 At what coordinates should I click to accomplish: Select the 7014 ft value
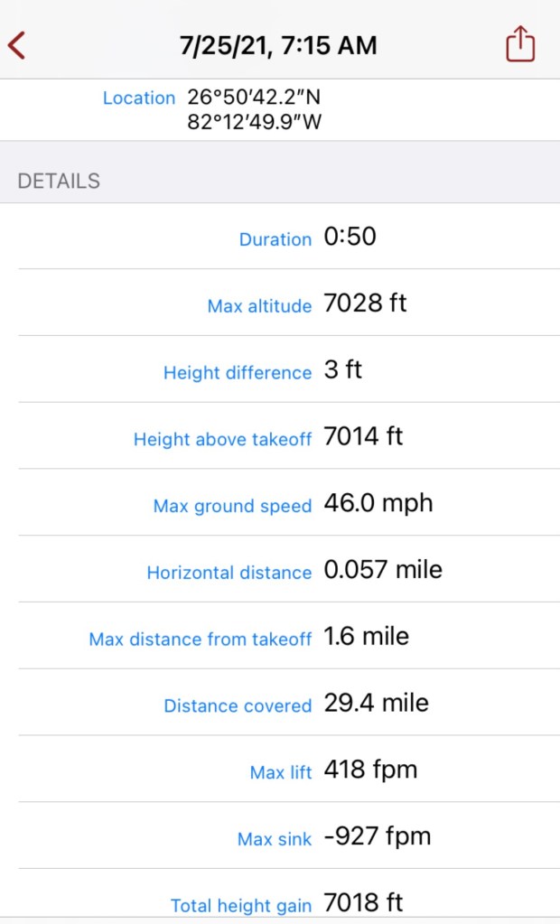coord(363,437)
